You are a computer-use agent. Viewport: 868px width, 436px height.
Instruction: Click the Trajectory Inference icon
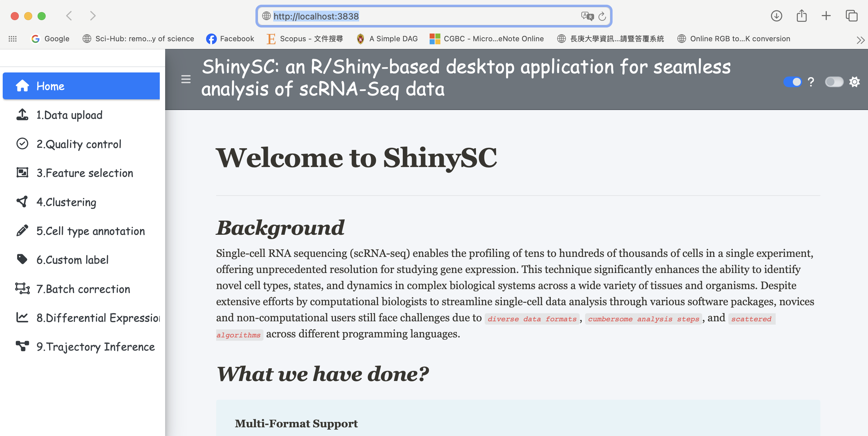[22, 346]
